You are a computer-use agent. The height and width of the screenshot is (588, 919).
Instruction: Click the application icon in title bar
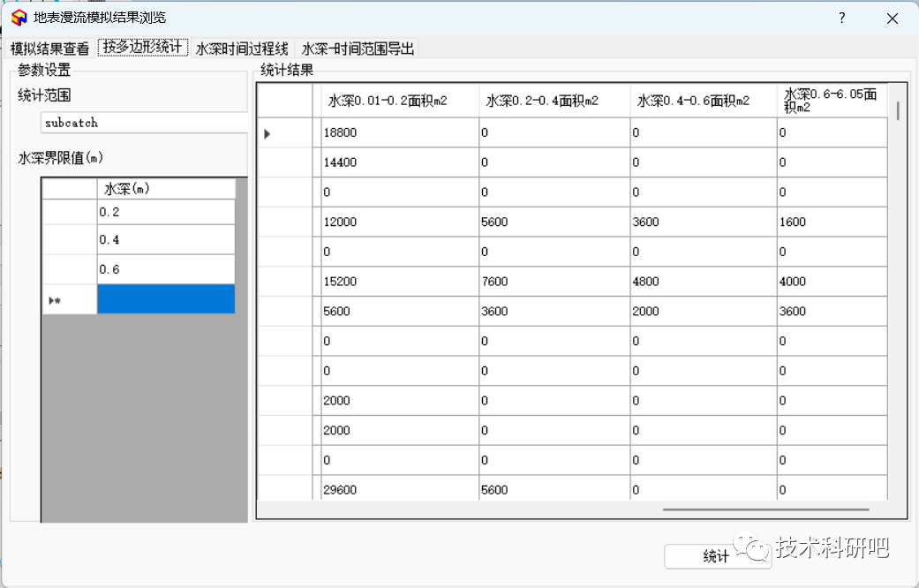[x=19, y=18]
